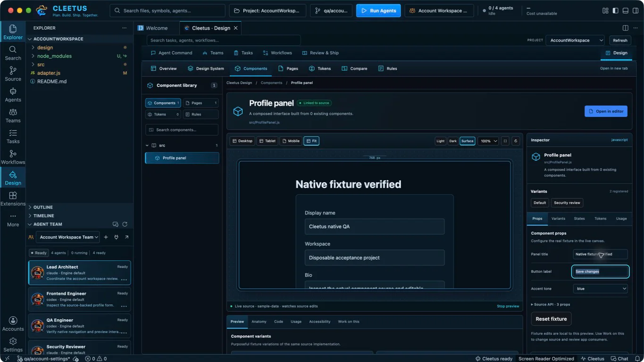644x362 pixels.
Task: Open the Workflows view in activity bar
Action: point(13,157)
